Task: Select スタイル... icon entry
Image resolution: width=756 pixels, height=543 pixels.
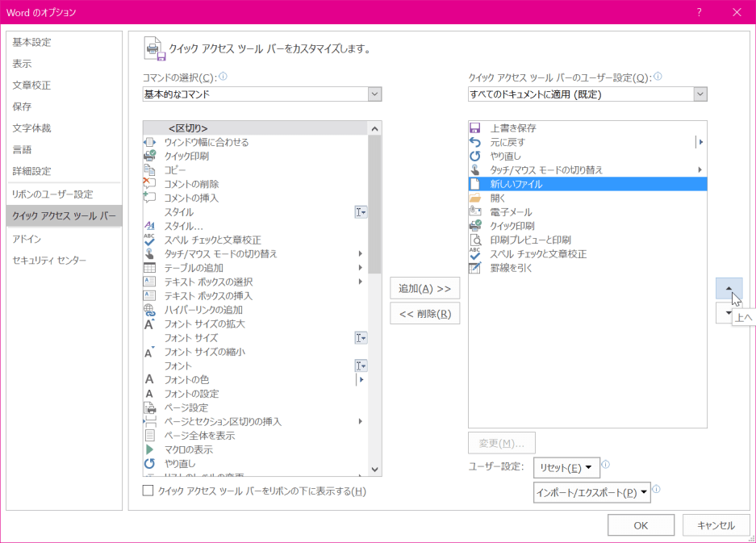Action: [x=150, y=226]
